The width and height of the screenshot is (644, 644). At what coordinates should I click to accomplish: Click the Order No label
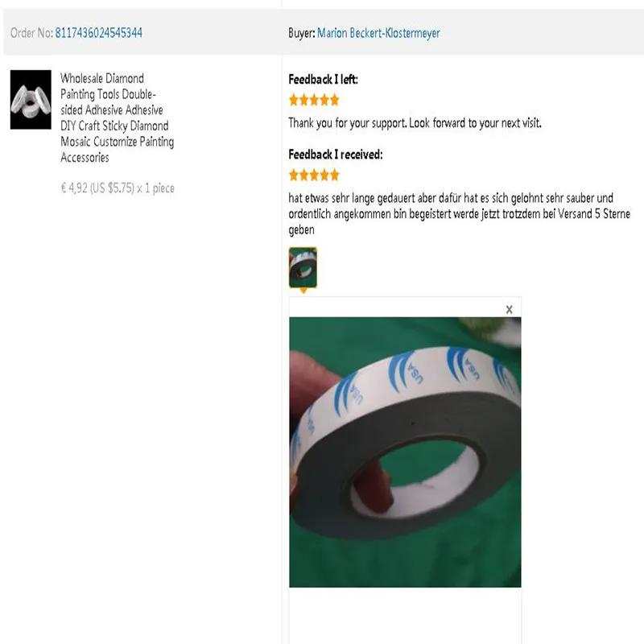point(31,33)
